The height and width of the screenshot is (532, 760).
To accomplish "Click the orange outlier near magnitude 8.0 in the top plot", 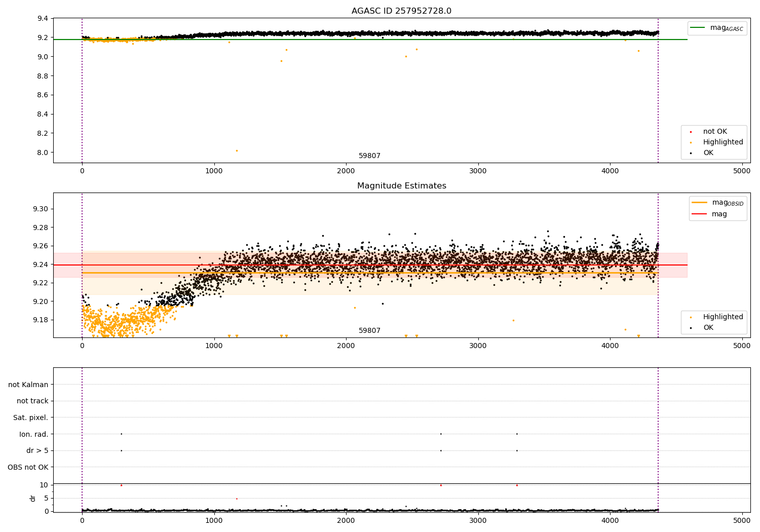I will pos(237,150).
